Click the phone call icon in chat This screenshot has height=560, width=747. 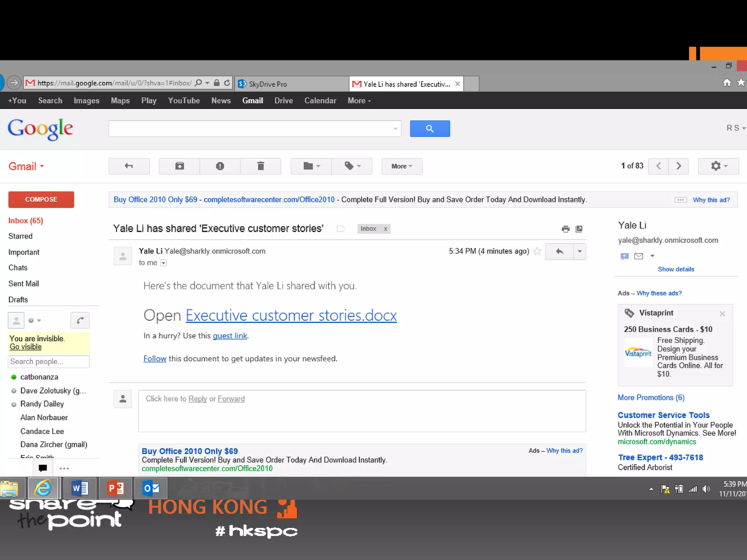click(80, 320)
